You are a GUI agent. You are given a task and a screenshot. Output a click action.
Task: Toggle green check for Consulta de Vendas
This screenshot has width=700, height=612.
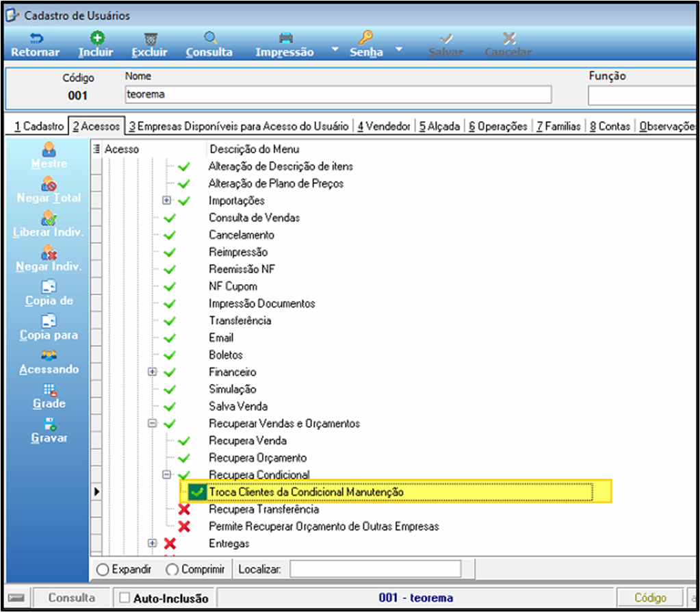[170, 218]
